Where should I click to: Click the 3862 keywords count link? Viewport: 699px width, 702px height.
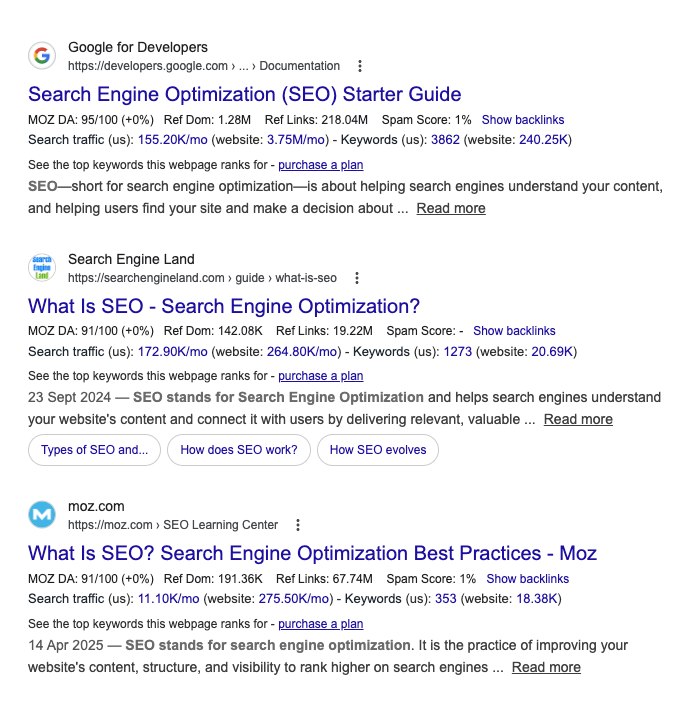pos(445,139)
